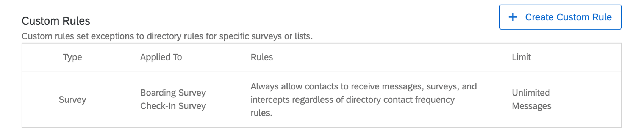The image size is (644, 138).
Task: Open the rule description text in the row
Action: click(364, 100)
